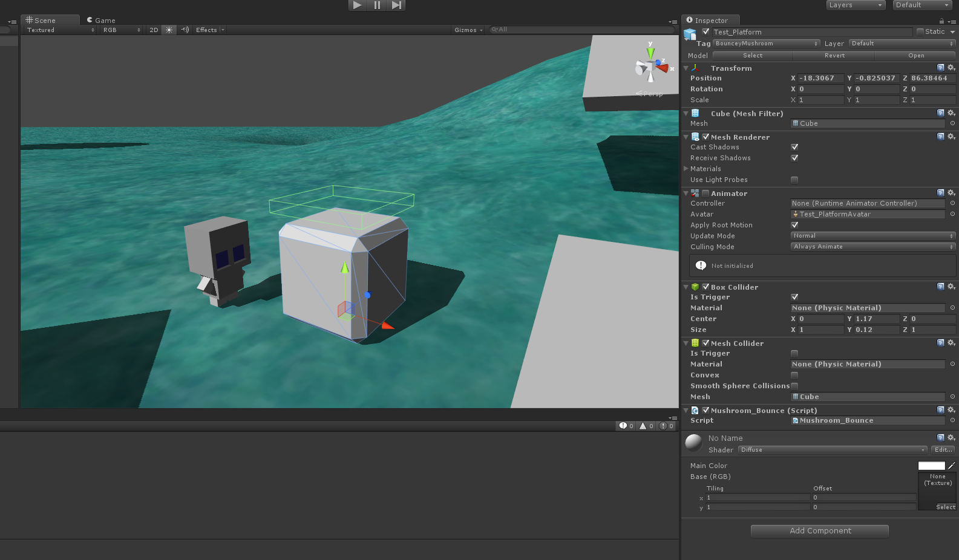This screenshot has width=959, height=560.
Task: Open the Animator component gear menu
Action: pyautogui.click(x=951, y=193)
